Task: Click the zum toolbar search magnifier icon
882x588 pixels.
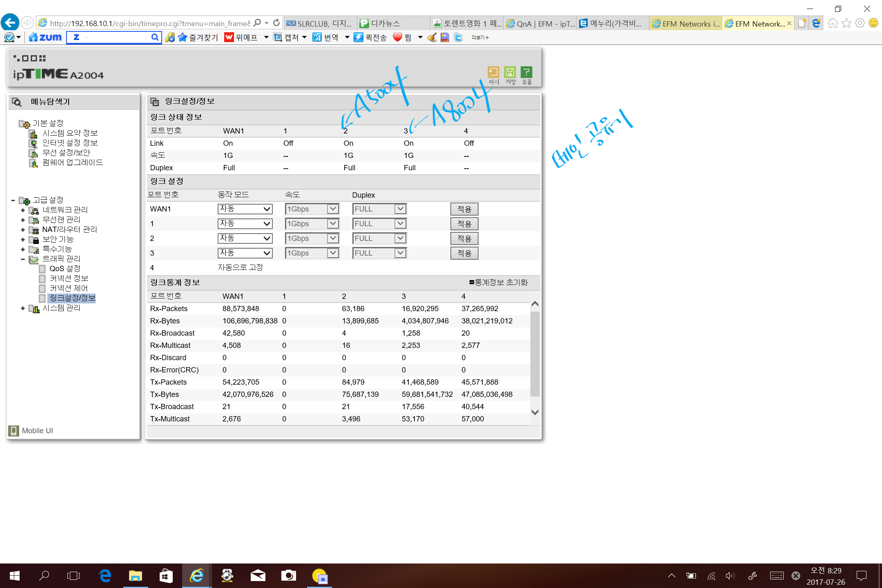Action: click(155, 37)
